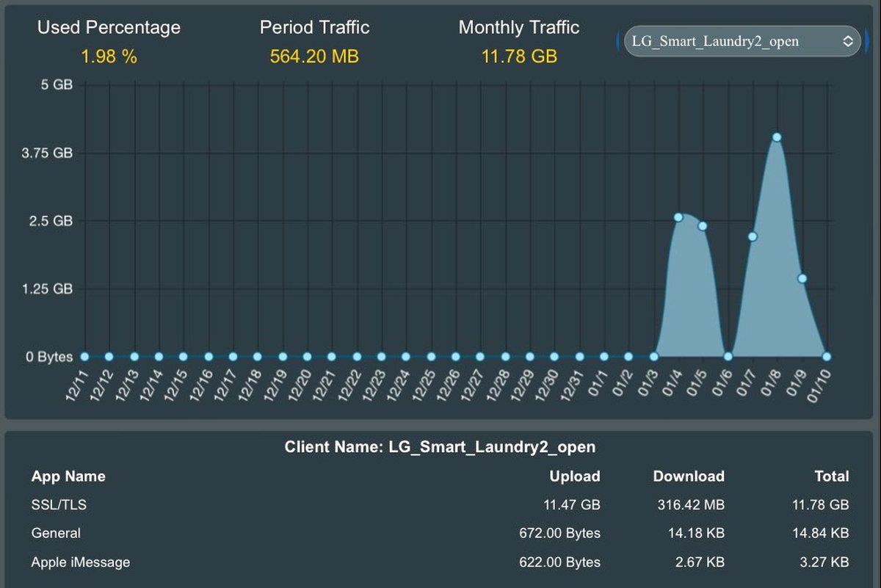Click the SSL/TLS app row
The image size is (881, 588).
439,505
